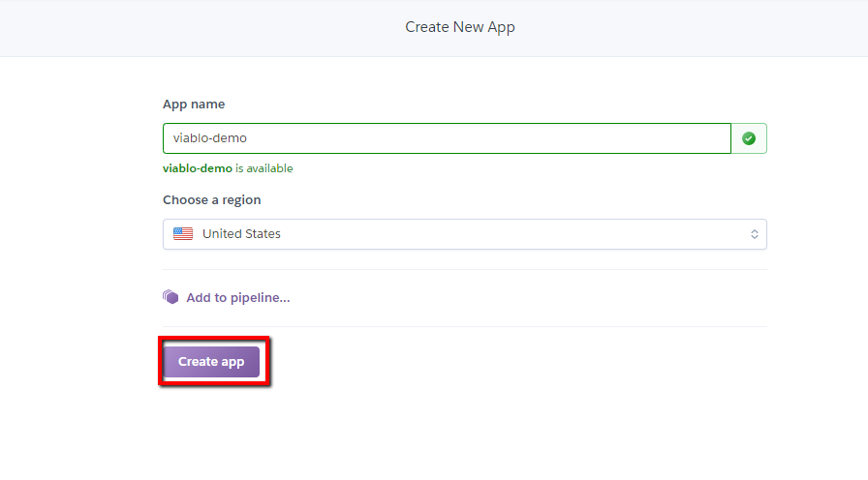This screenshot has height=480, width=868.
Task: Click the App name field label
Action: click(194, 104)
